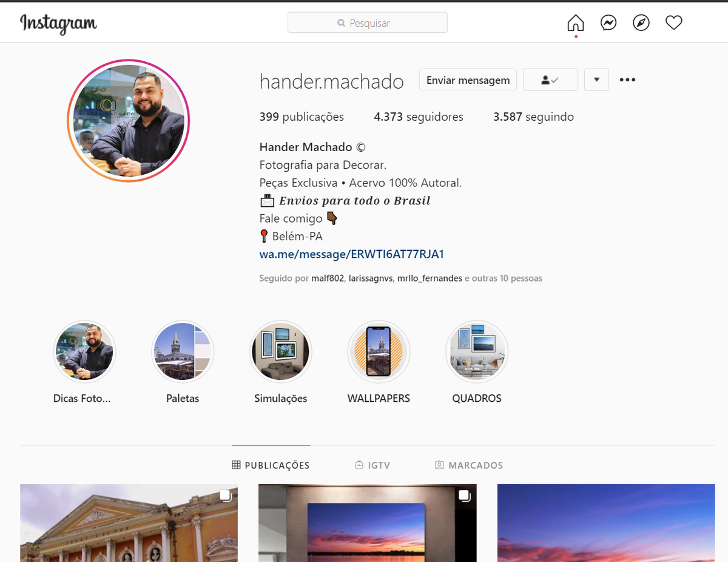The height and width of the screenshot is (562, 728).
Task: Switch to the MARCADOS tab
Action: click(x=469, y=466)
